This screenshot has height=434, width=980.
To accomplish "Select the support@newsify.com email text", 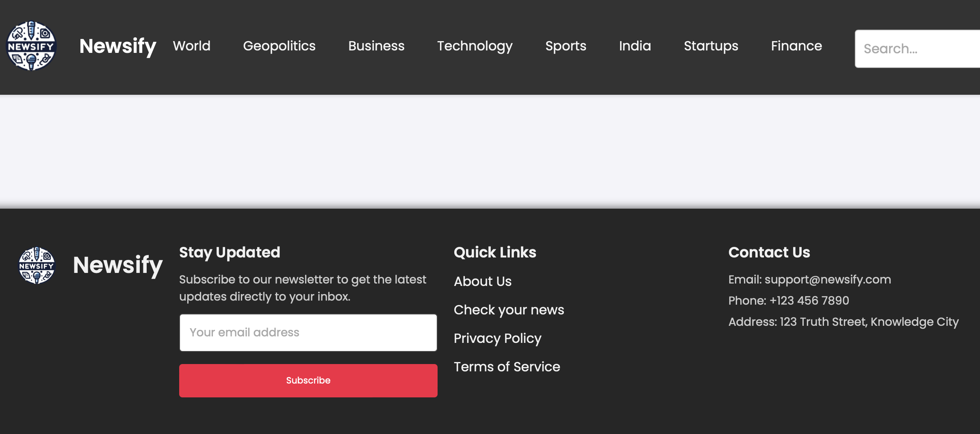I will [828, 279].
